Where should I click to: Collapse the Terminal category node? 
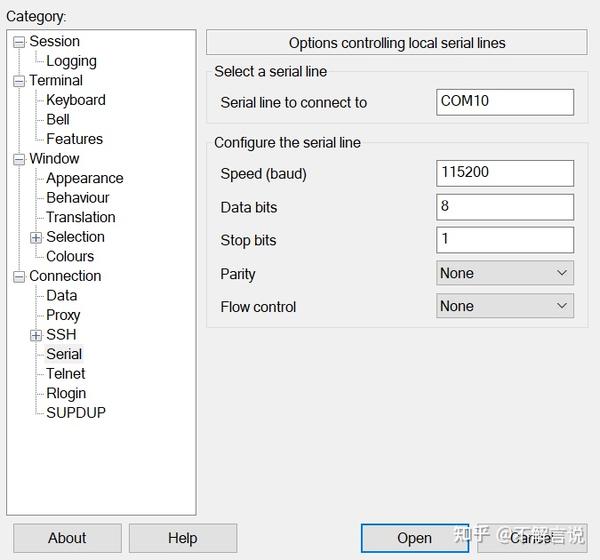tap(19, 81)
